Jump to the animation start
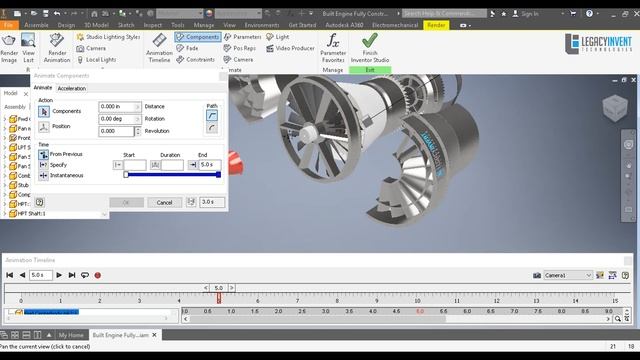Image resolution: width=640 pixels, height=360 pixels. tap(9, 275)
